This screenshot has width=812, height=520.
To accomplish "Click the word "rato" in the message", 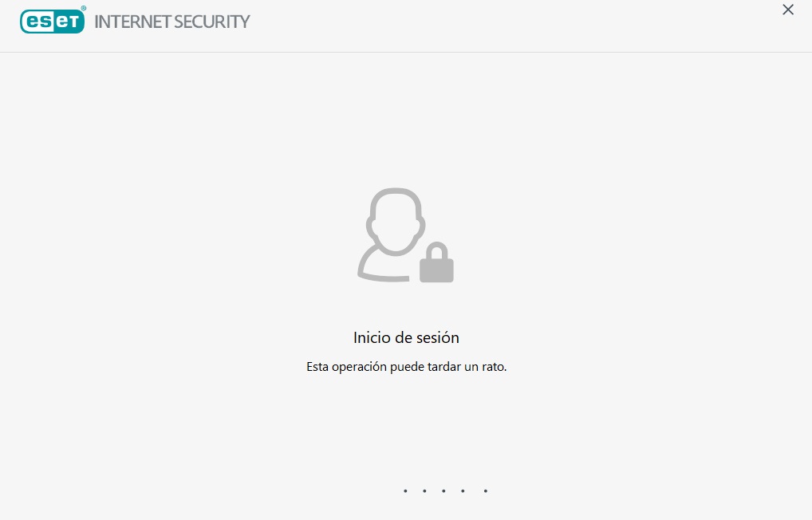I will [493, 367].
